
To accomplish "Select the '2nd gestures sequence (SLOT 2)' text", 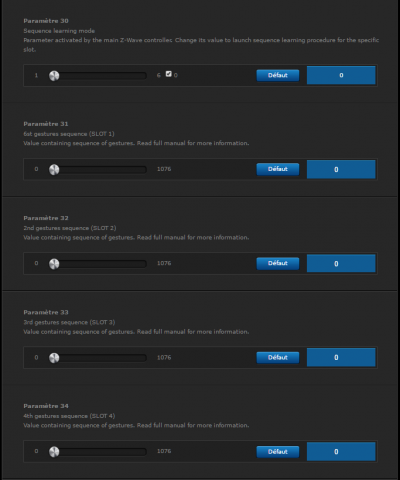I will click(70, 228).
